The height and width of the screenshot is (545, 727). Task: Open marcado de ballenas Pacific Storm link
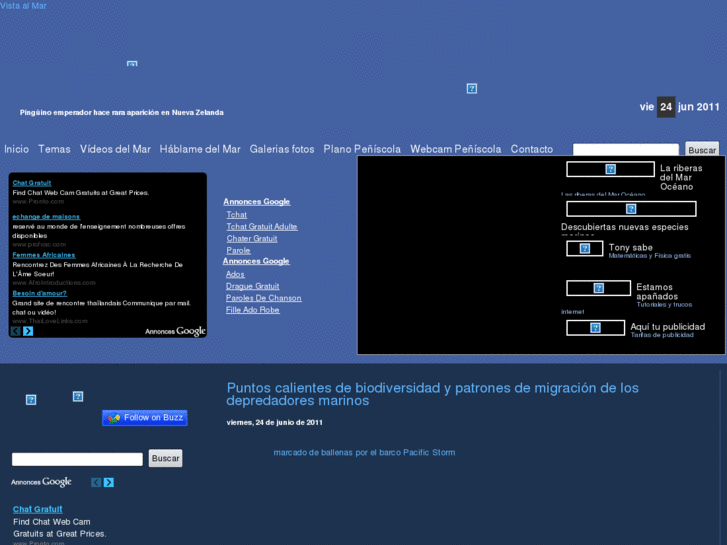pos(364,452)
